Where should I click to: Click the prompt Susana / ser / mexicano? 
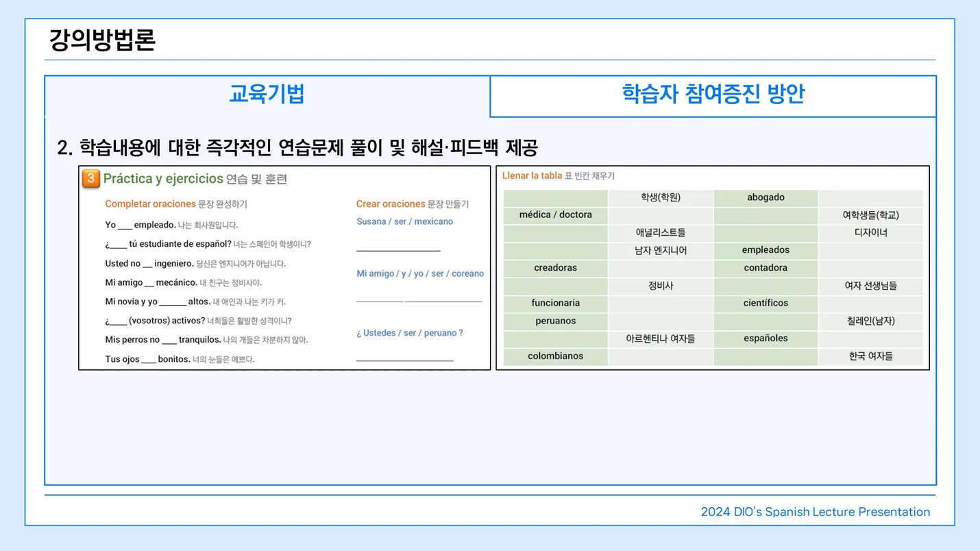tap(404, 221)
